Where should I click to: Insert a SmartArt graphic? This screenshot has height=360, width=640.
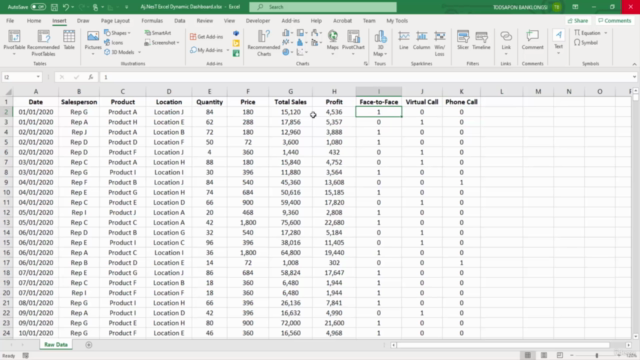pyautogui.click(x=158, y=33)
